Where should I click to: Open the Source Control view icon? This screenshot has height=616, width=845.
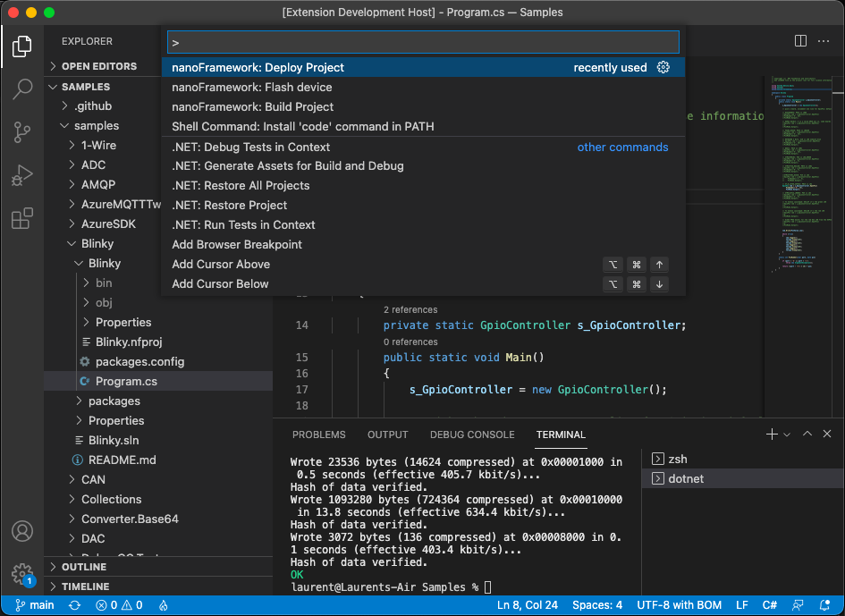(x=22, y=132)
